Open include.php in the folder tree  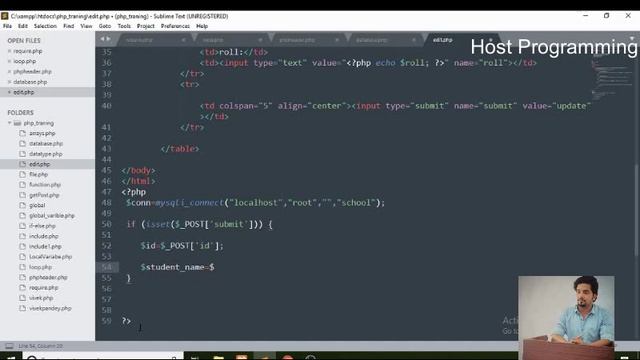pos(44,236)
